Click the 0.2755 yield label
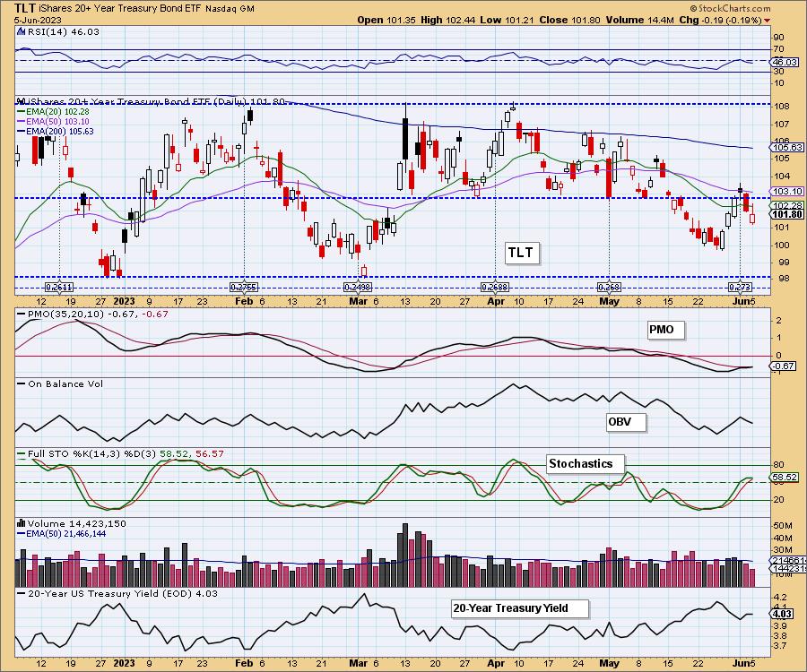 click(243, 288)
